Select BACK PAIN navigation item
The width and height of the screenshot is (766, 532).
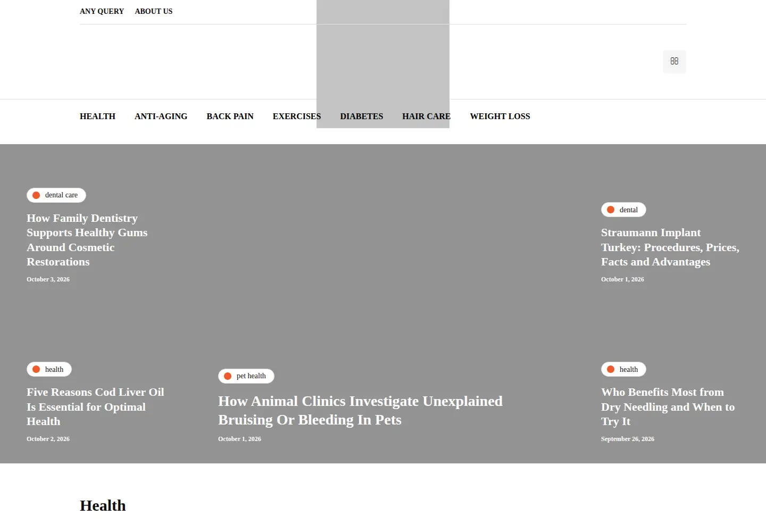click(230, 117)
